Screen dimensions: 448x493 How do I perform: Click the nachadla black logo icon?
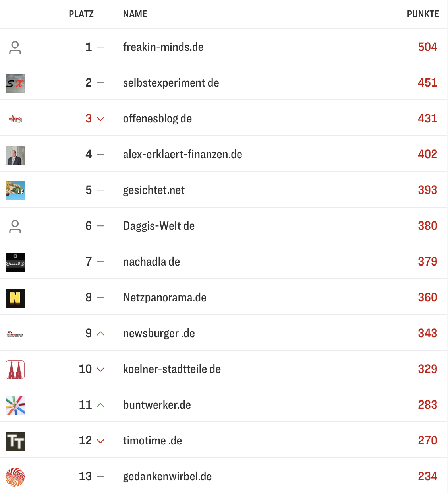[x=15, y=262]
